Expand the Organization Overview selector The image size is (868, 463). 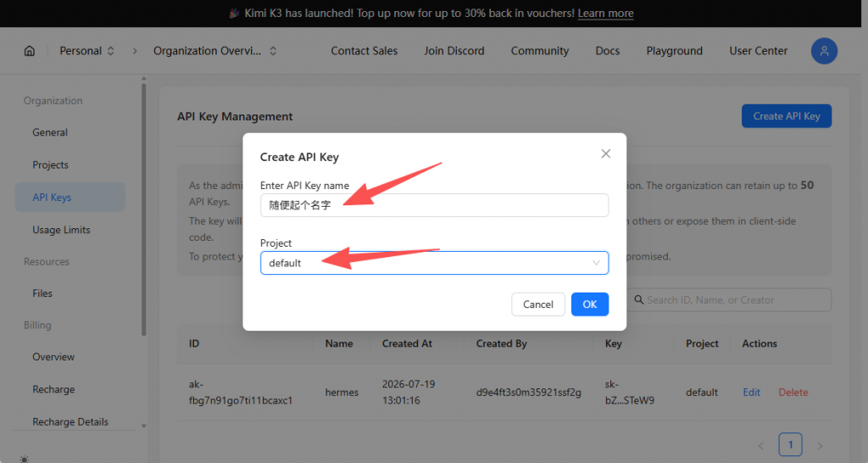tap(214, 51)
